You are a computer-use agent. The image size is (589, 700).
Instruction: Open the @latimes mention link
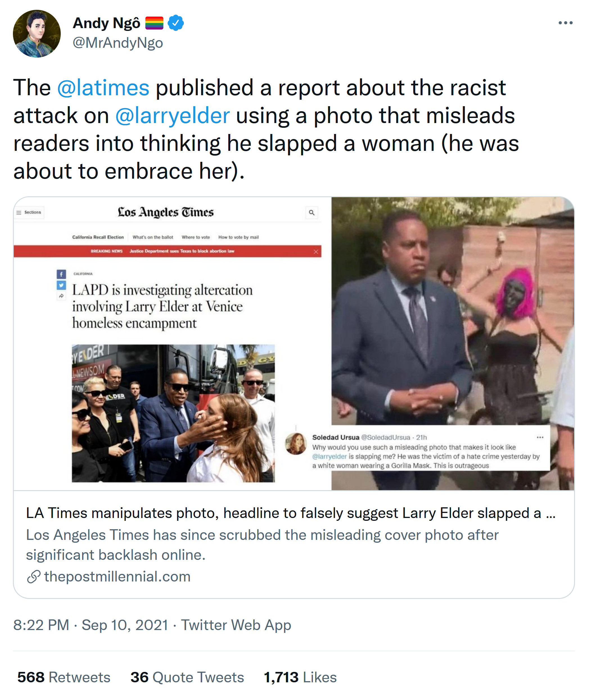point(103,88)
